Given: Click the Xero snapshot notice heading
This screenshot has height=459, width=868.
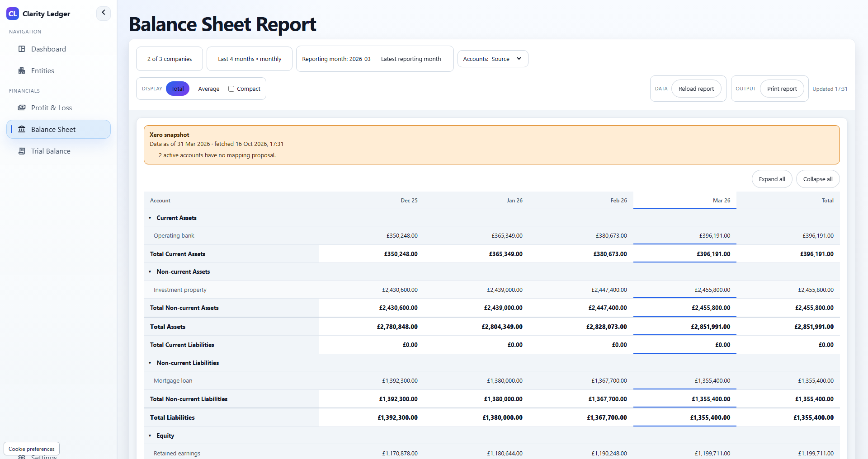Looking at the screenshot, I should tap(170, 135).
